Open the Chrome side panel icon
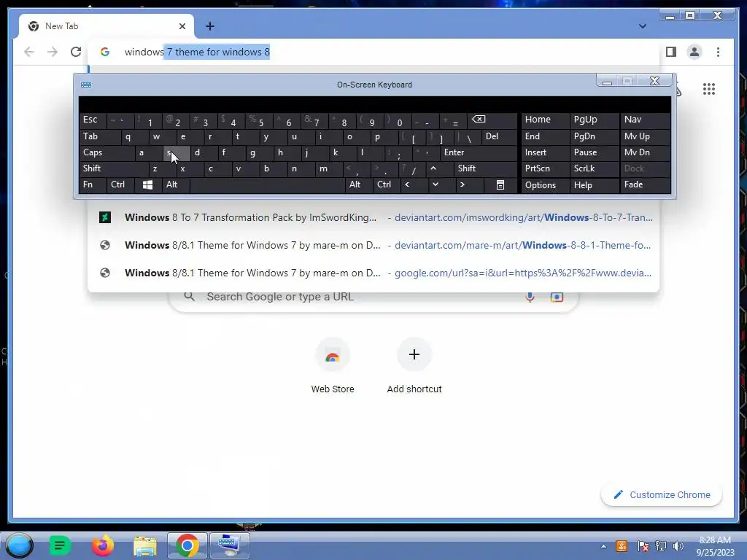747x560 pixels. point(671,52)
